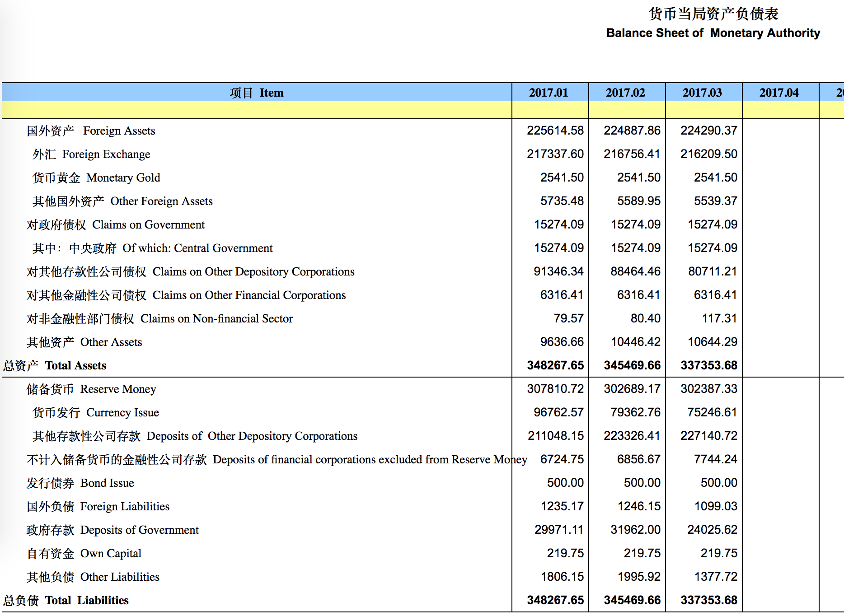Select the 'Other Liabilities' row label
The width and height of the screenshot is (844, 616).
93,577
